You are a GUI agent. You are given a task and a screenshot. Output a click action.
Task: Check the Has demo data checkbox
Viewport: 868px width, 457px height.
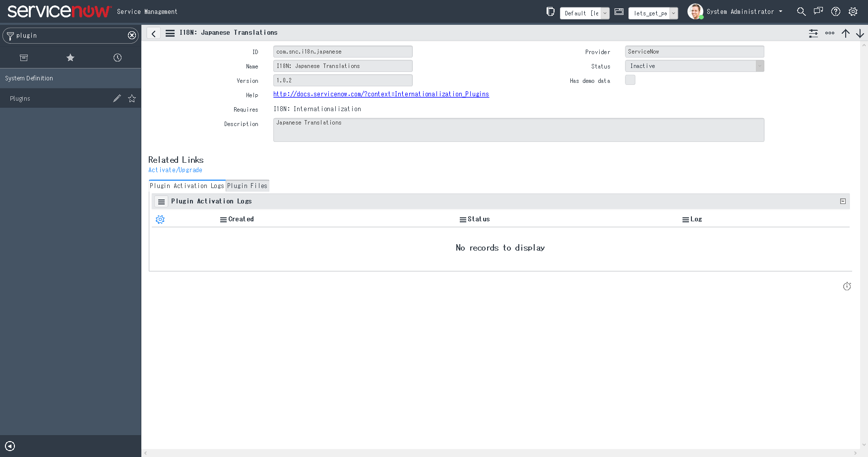pos(630,79)
